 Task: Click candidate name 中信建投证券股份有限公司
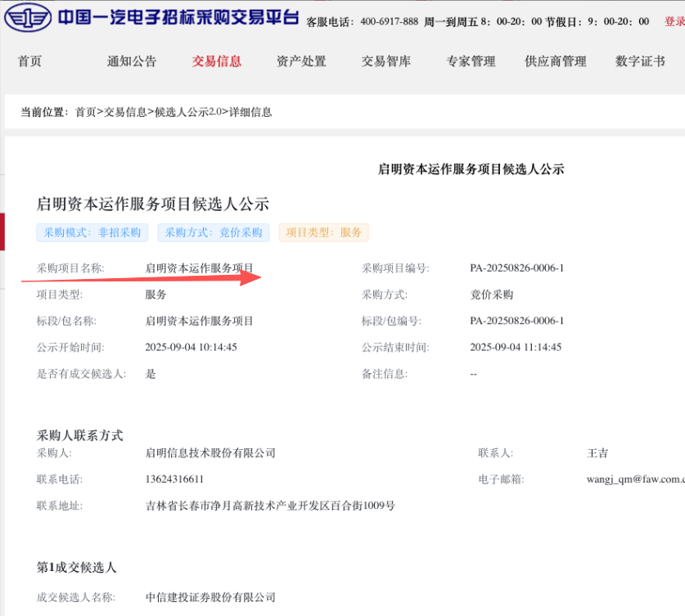pyautogui.click(x=210, y=598)
